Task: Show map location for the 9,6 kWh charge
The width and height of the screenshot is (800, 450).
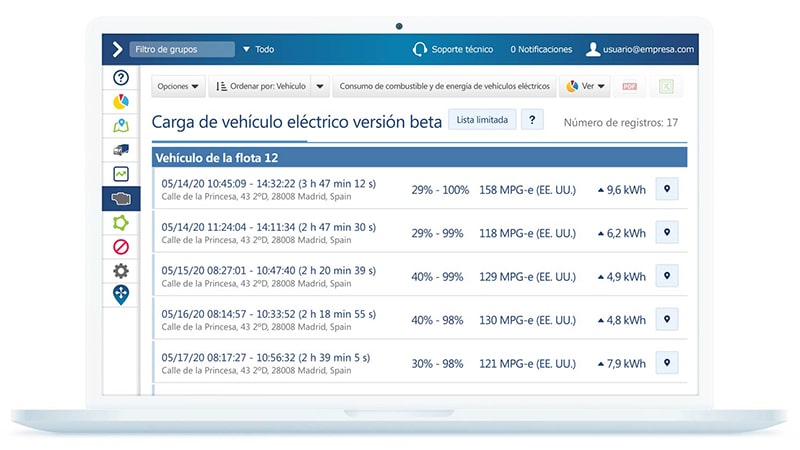Action: coord(667,190)
